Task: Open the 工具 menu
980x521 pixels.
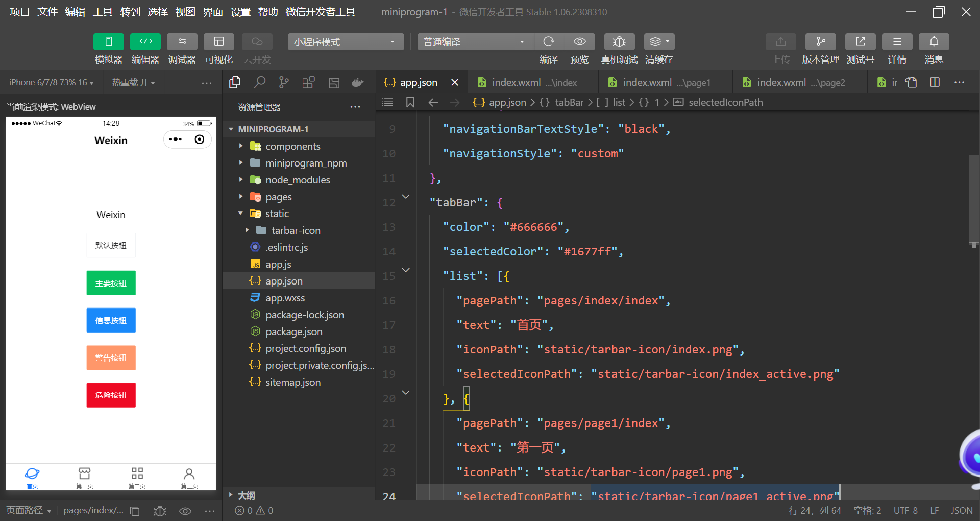Action: [x=103, y=12]
